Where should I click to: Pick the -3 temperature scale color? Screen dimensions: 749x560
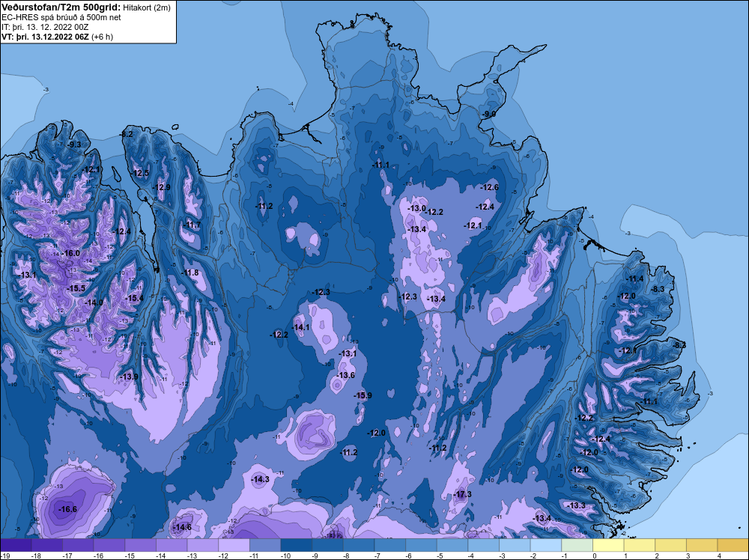pos(515,545)
